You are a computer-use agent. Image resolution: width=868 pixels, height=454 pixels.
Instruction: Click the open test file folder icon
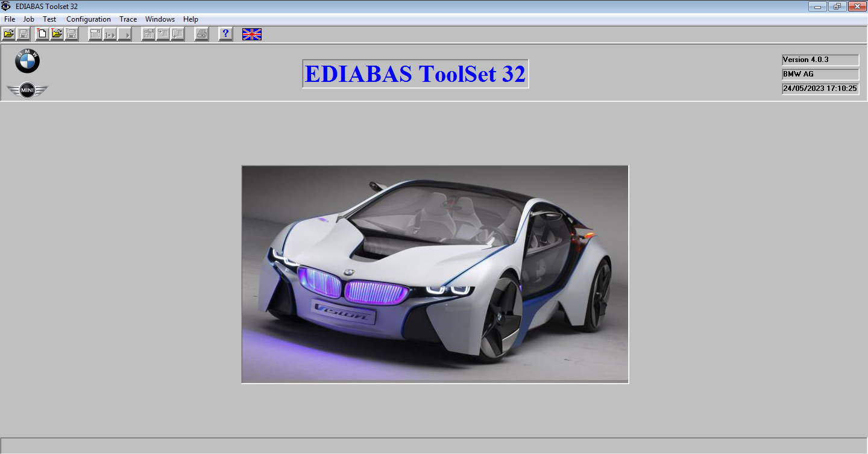(57, 34)
